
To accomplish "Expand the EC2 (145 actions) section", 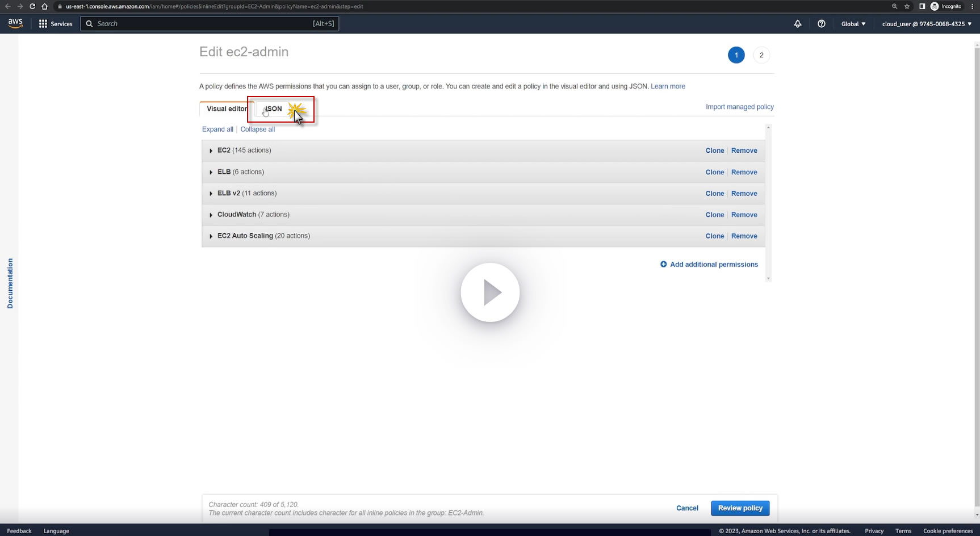I will (x=211, y=151).
